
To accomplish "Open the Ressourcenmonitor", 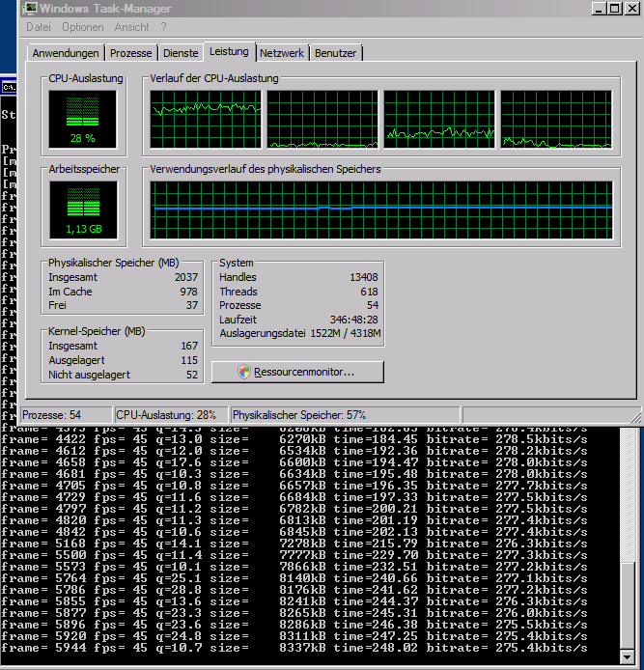I will (297, 372).
